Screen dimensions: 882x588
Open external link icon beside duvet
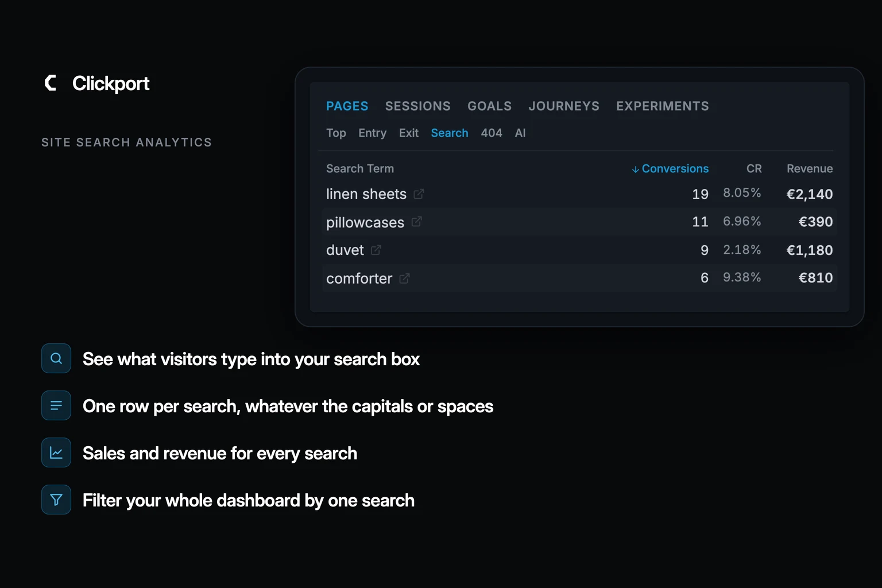pos(376,250)
